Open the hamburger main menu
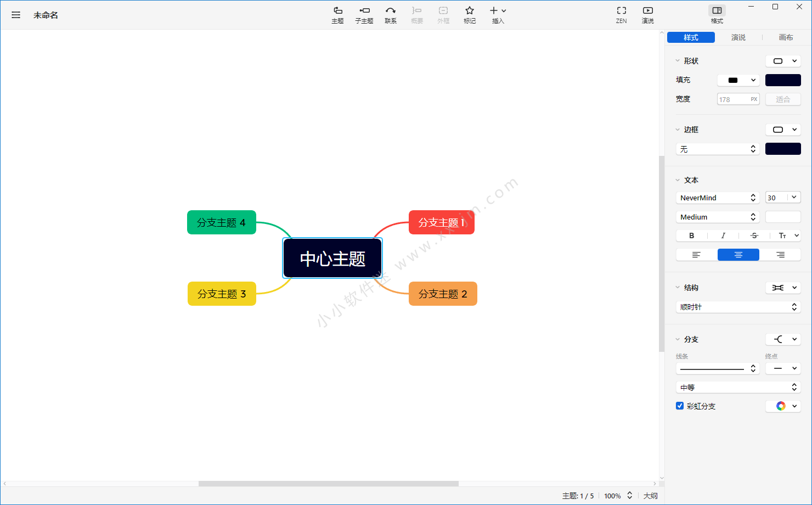This screenshot has height=505, width=812. point(16,15)
